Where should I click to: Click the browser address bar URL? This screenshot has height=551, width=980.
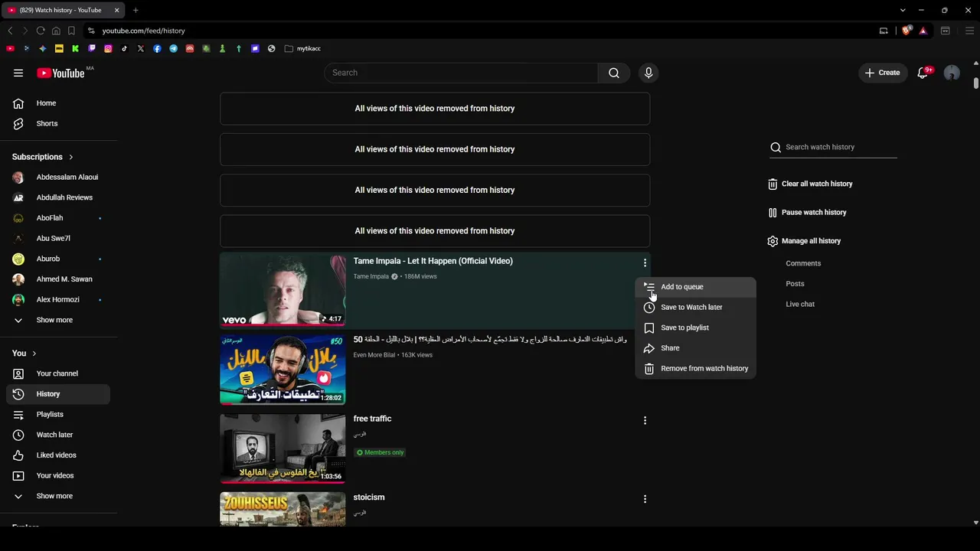(x=144, y=31)
